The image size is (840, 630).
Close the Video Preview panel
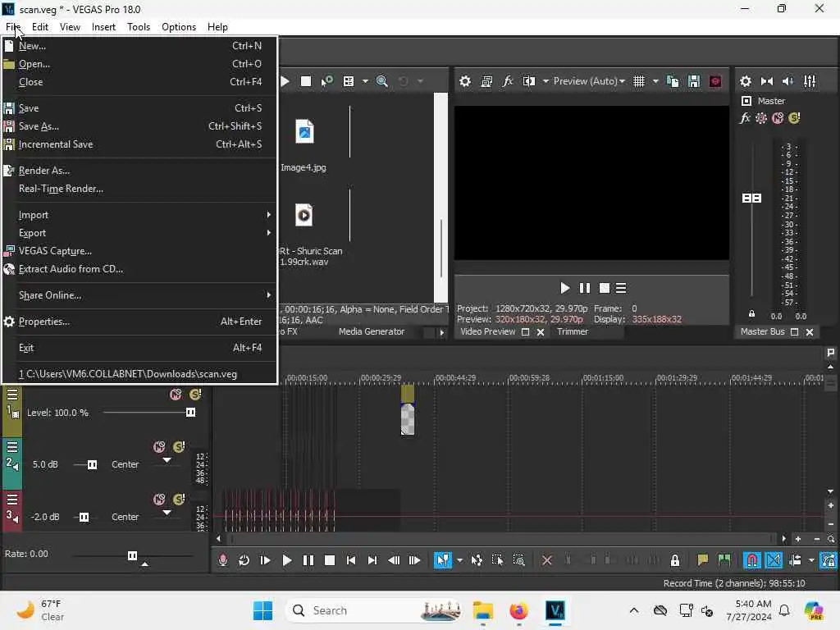[541, 332]
